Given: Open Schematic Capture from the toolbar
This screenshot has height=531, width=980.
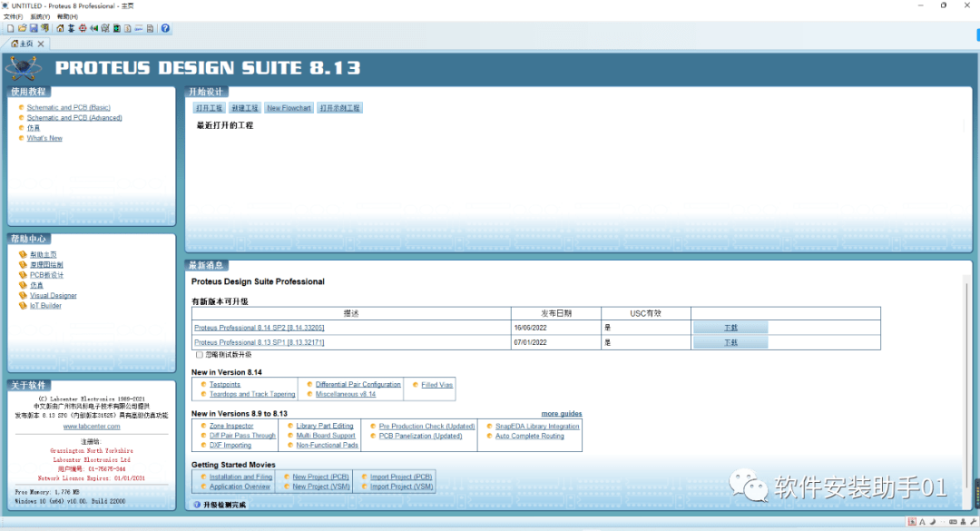Looking at the screenshot, I should click(x=72, y=28).
